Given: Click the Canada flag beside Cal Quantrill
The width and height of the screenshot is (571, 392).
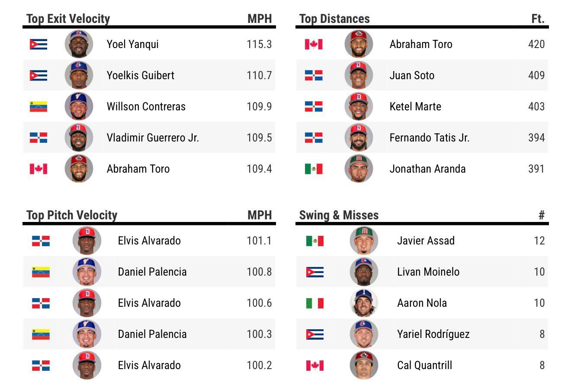Looking at the screenshot, I should click(315, 365).
